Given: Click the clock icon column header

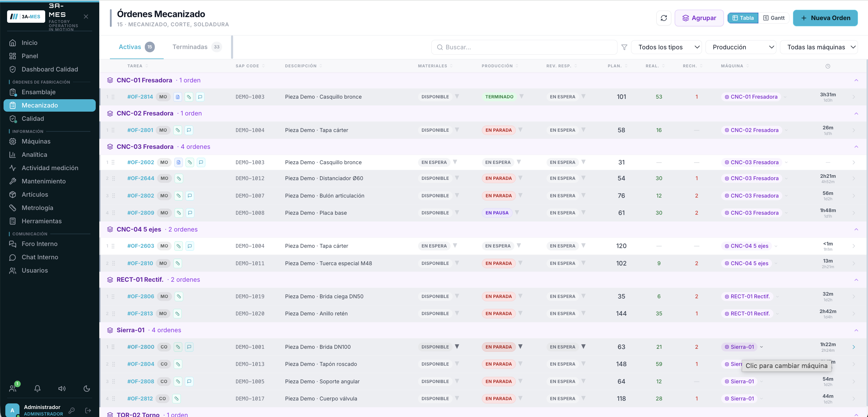Looking at the screenshot, I should coord(828,66).
